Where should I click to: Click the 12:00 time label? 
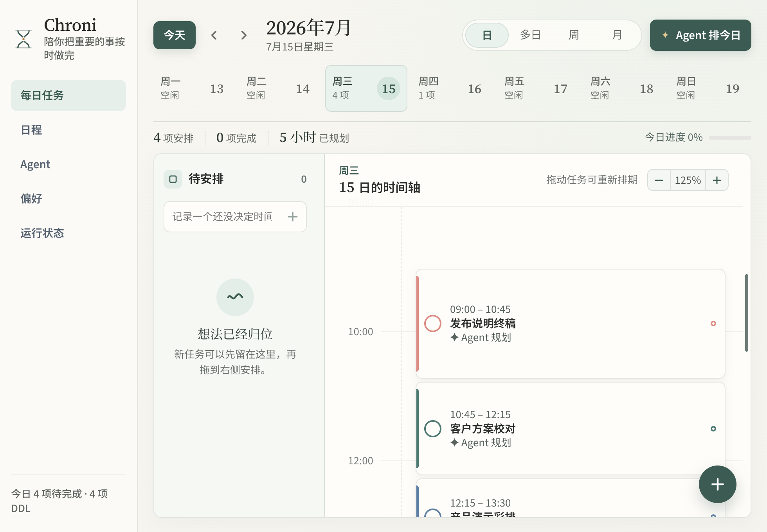click(x=360, y=461)
